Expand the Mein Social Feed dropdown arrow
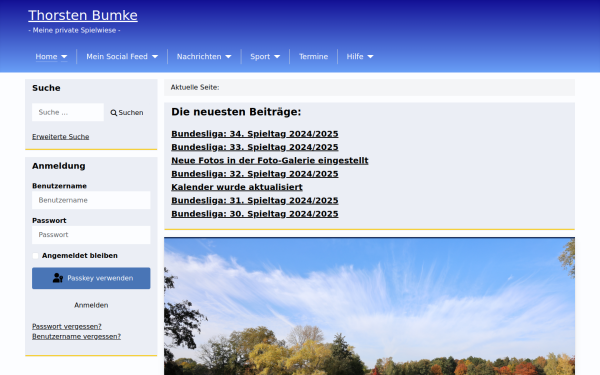The width and height of the screenshot is (600, 375). [x=155, y=57]
